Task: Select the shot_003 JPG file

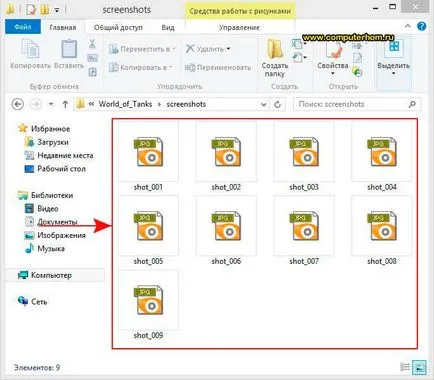Action: tap(304, 157)
